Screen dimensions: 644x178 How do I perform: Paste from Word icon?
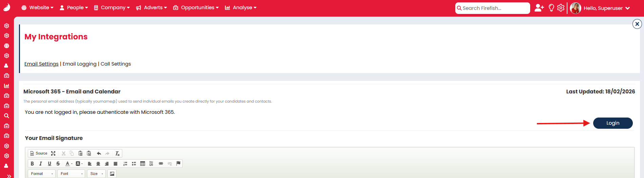pos(89,154)
